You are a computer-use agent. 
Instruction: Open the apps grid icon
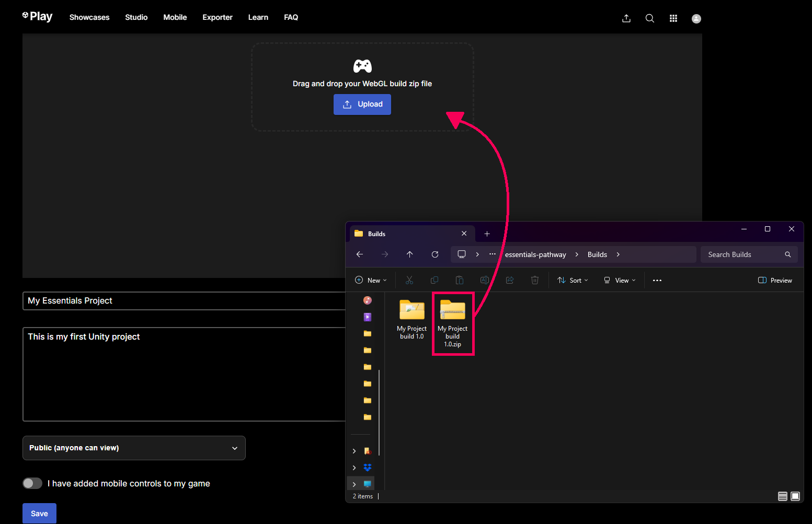pos(673,18)
